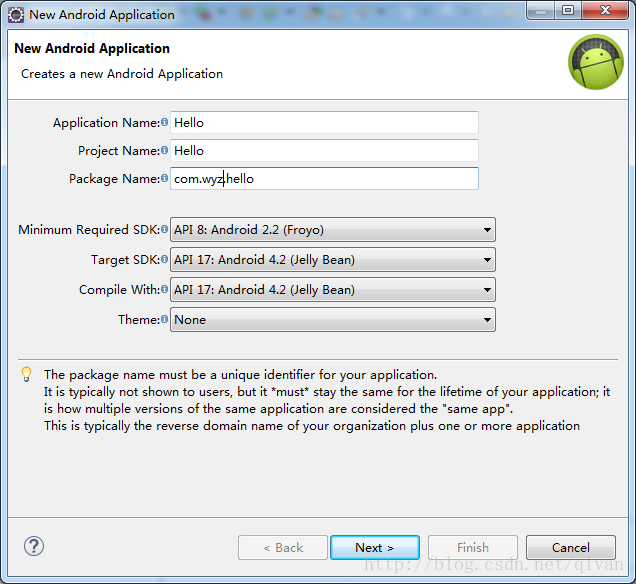Close the New Android Application dialog
Viewport: 636px width, 584px height.
(605, 10)
